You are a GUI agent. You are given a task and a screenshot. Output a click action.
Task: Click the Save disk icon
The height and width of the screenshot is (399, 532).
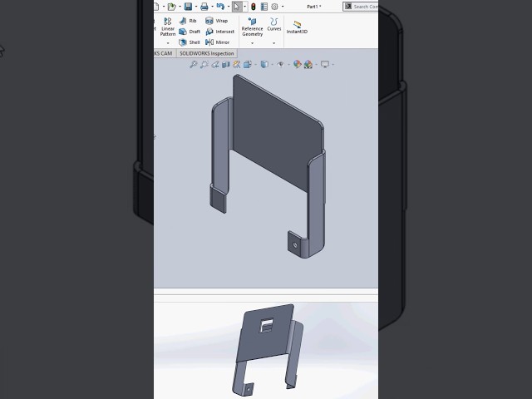188,7
